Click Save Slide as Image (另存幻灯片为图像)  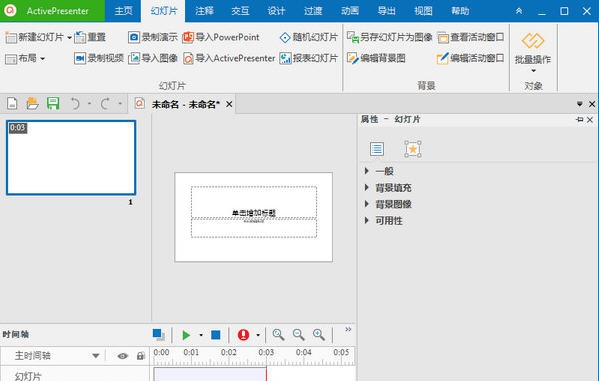(390, 37)
